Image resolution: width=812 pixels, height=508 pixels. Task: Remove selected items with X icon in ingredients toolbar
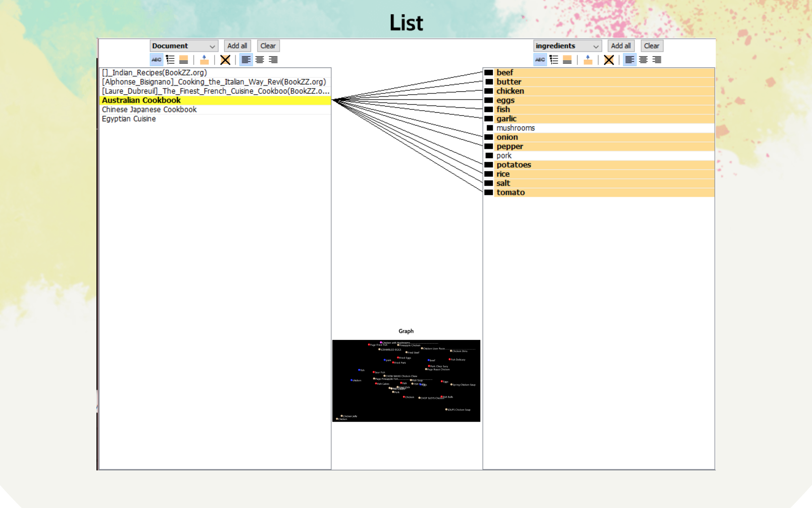pyautogui.click(x=609, y=60)
